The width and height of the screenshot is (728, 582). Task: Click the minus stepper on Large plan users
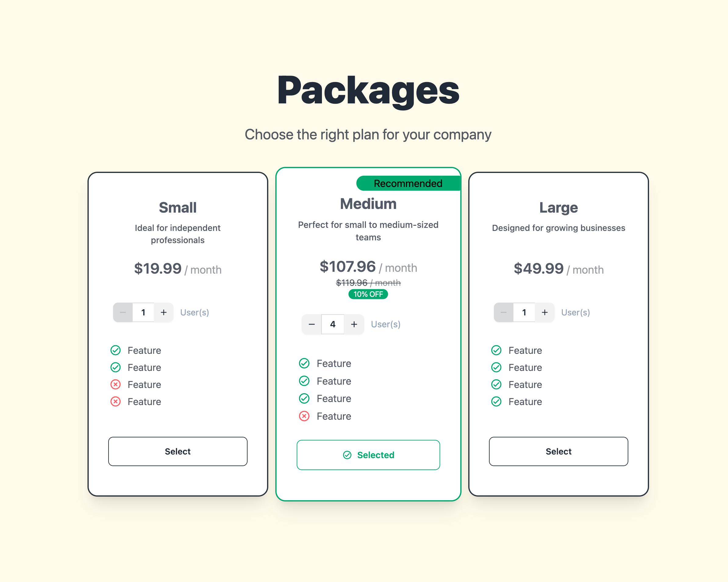click(504, 312)
